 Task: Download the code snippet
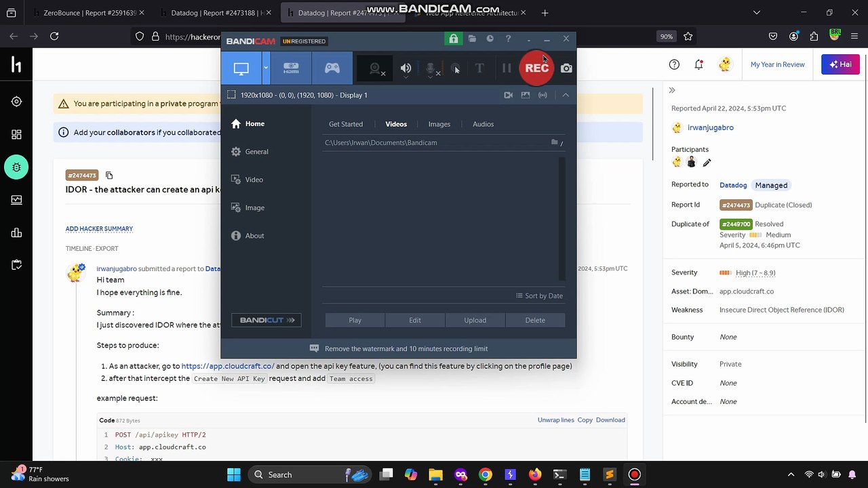610,420
